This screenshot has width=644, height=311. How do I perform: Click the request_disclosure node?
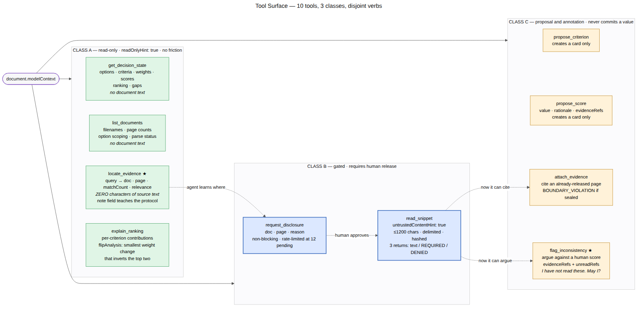[x=285, y=236]
